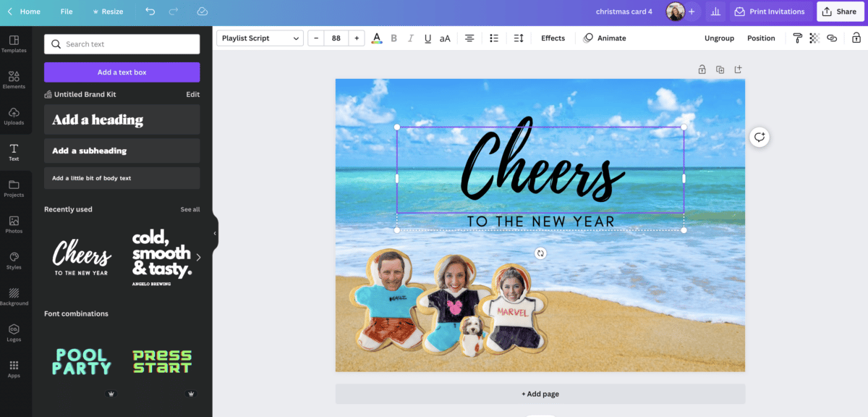The image size is (868, 417).
Task: Click the Add a text box button
Action: 122,72
